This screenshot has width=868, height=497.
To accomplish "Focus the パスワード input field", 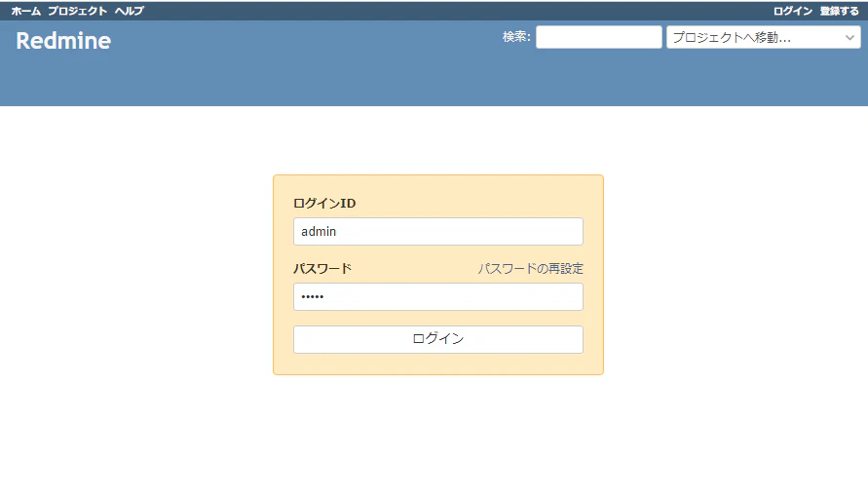I will coord(437,296).
